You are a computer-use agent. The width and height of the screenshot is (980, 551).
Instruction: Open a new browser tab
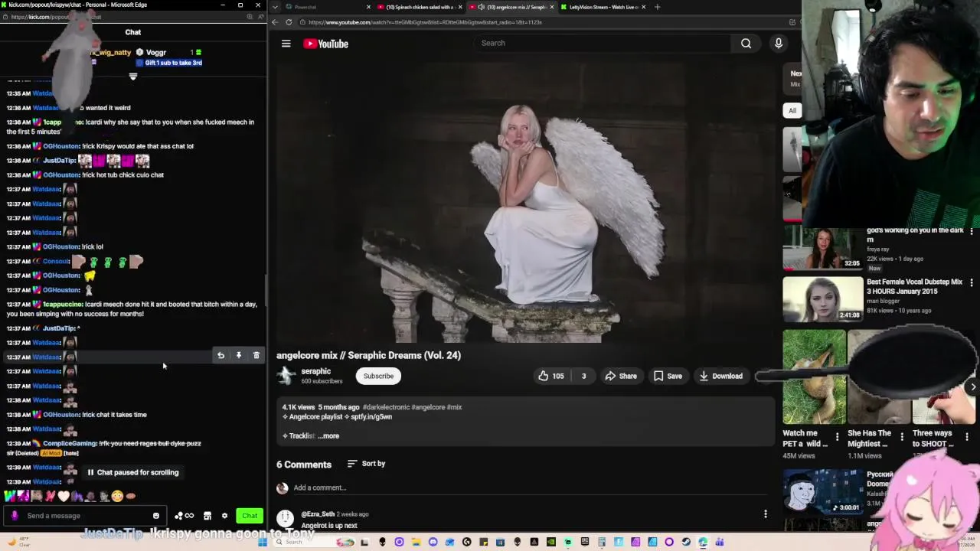tap(657, 7)
